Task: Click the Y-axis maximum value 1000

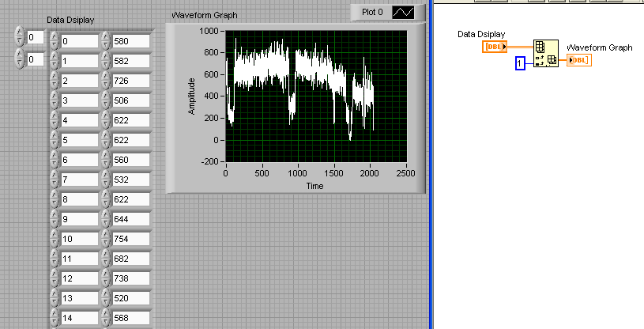Action: (x=209, y=31)
